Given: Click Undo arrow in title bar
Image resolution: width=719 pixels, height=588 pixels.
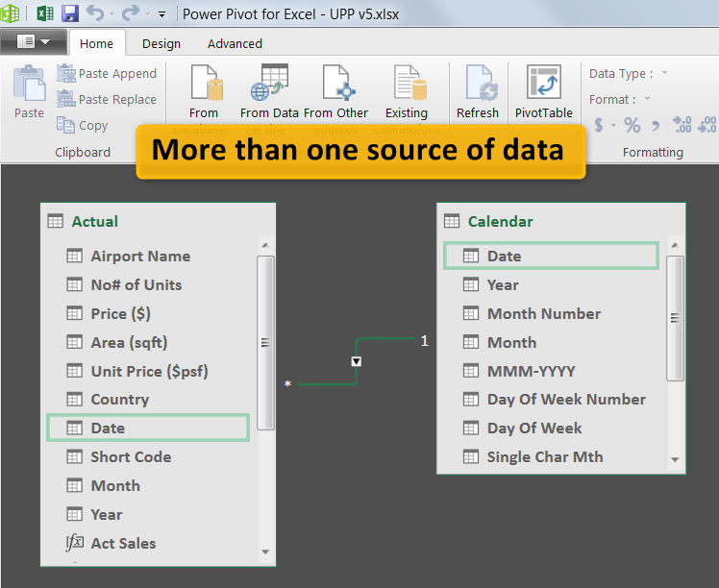Looking at the screenshot, I should click(x=95, y=13).
